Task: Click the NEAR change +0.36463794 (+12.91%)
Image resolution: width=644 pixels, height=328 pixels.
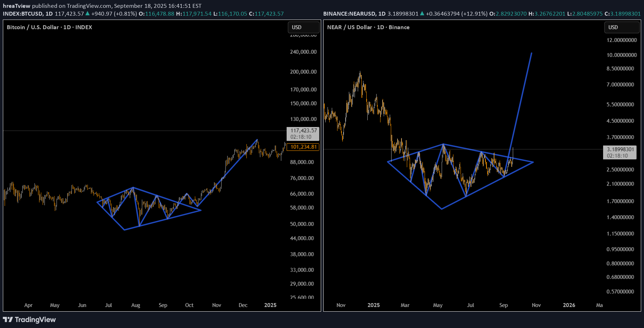Action: [457, 14]
